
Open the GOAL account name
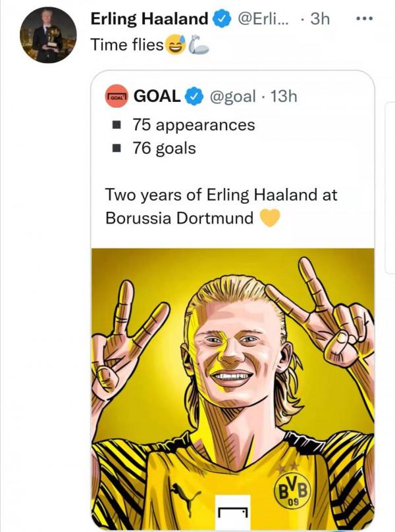157,96
